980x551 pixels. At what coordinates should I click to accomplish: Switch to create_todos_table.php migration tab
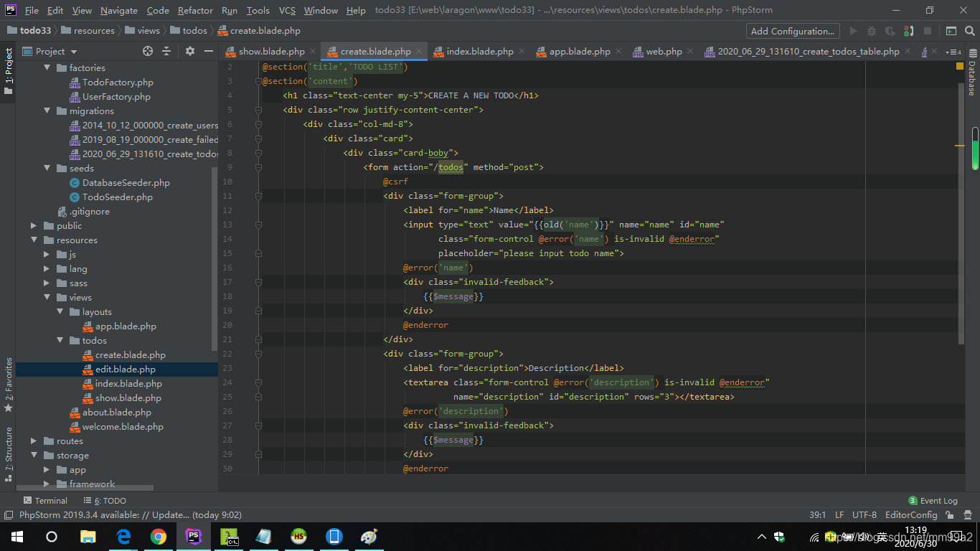[x=809, y=51]
